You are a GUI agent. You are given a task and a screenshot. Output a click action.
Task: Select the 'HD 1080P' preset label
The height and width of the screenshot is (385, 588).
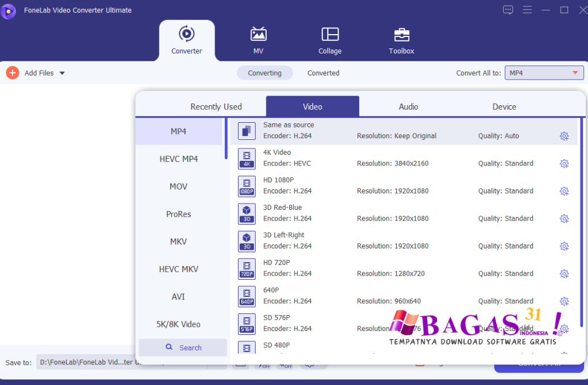coord(278,180)
